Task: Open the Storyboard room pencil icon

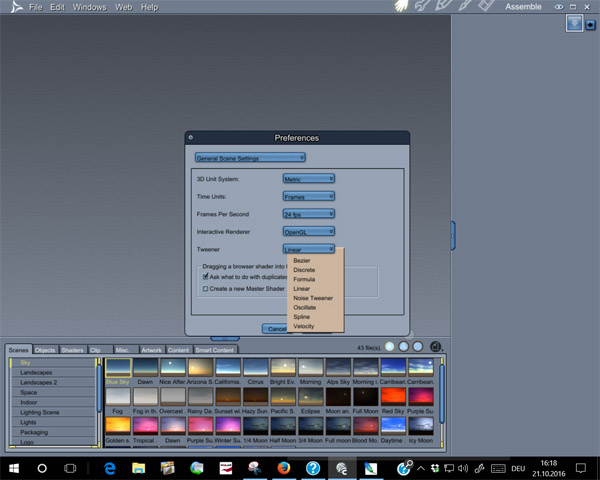Action: [444, 6]
